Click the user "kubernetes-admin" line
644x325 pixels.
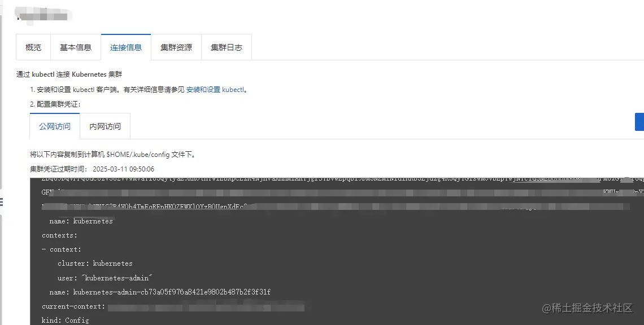[x=105, y=278]
